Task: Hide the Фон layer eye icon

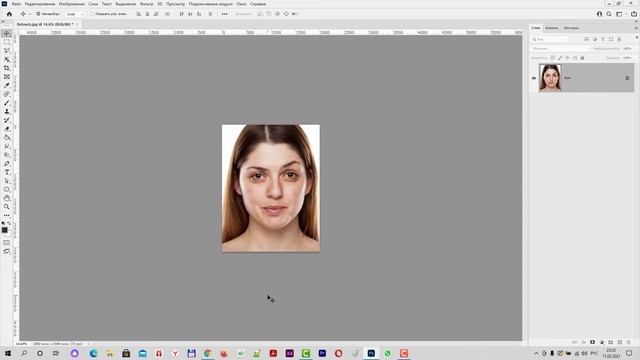Action: pos(533,78)
